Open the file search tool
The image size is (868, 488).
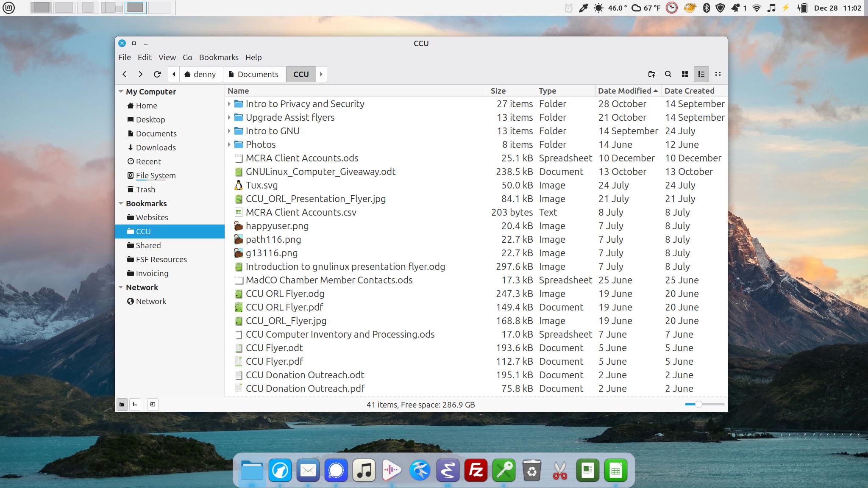(668, 74)
